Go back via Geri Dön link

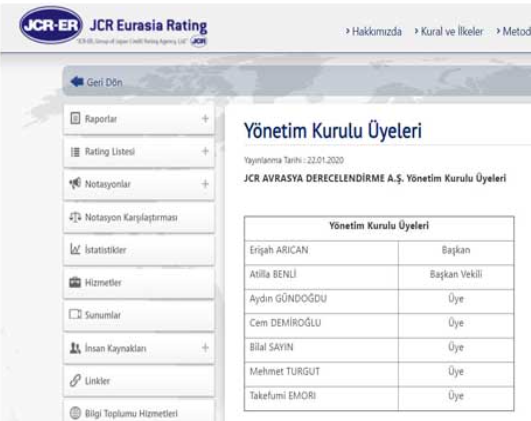(x=104, y=82)
